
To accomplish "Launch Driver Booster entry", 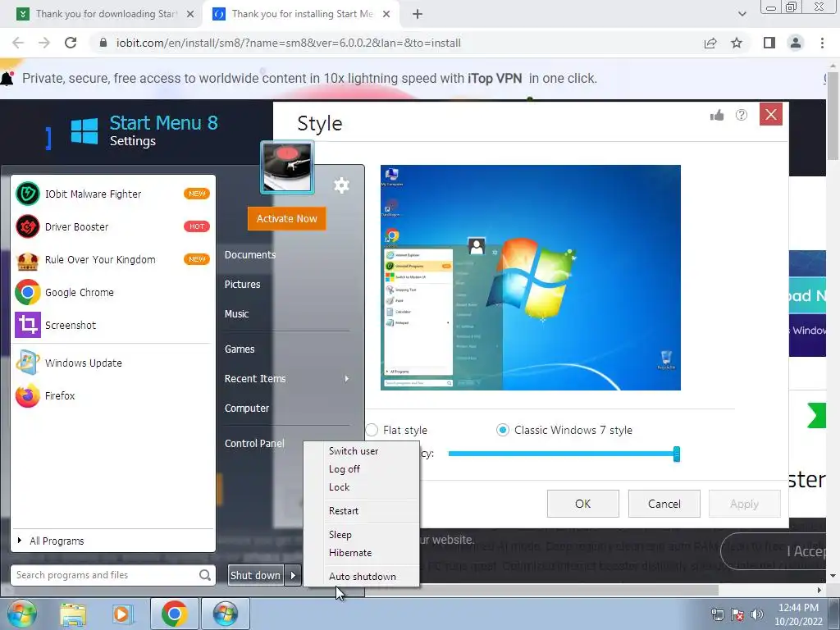I will pyautogui.click(x=112, y=226).
